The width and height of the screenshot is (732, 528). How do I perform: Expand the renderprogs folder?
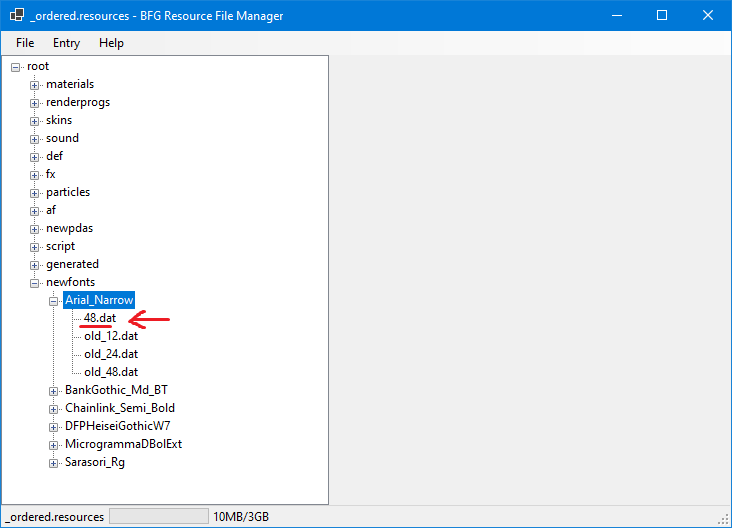[35, 103]
